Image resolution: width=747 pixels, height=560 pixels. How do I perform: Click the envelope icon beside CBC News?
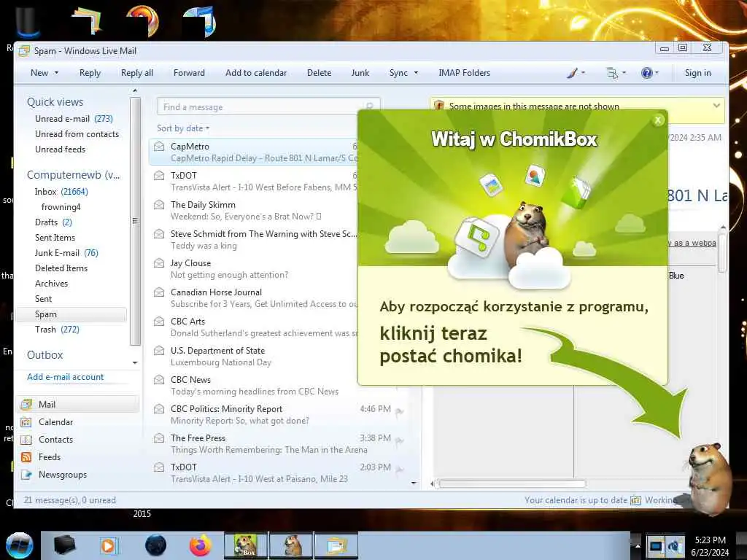(x=159, y=380)
